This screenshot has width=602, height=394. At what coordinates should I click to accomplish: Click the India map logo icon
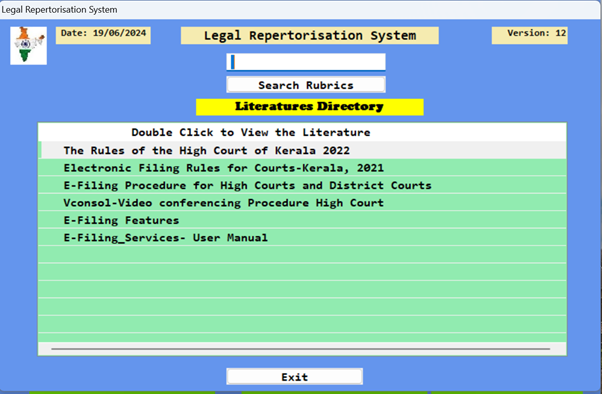pyautogui.click(x=28, y=46)
